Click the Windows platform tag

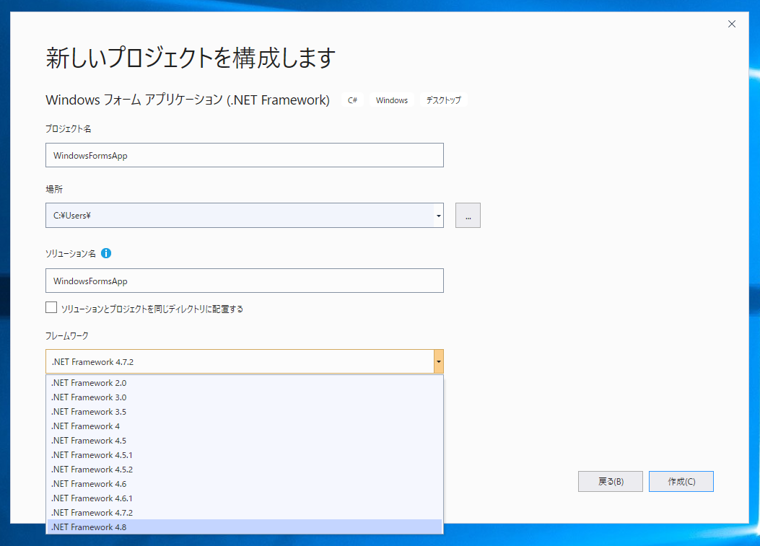[x=392, y=100]
